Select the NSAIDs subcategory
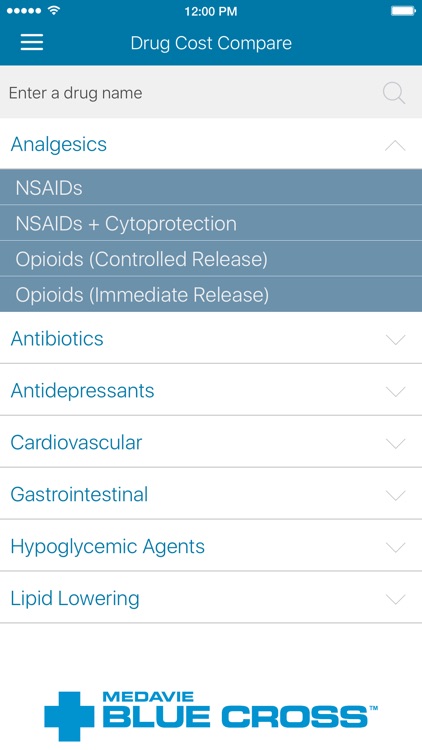422x750 pixels. (x=211, y=187)
